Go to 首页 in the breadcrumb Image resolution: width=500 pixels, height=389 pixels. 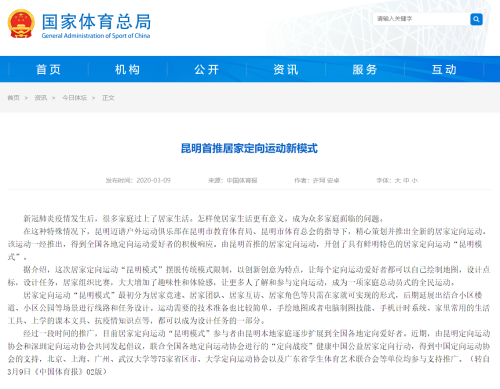pos(13,98)
